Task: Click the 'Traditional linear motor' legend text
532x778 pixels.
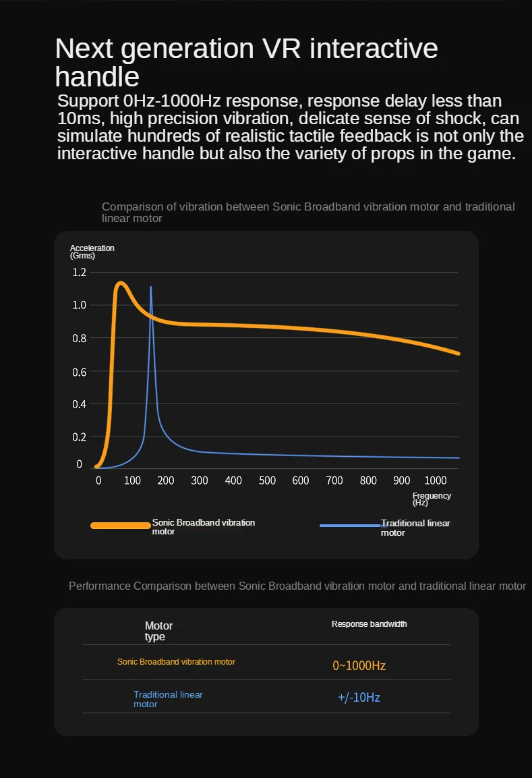Action: pos(415,528)
